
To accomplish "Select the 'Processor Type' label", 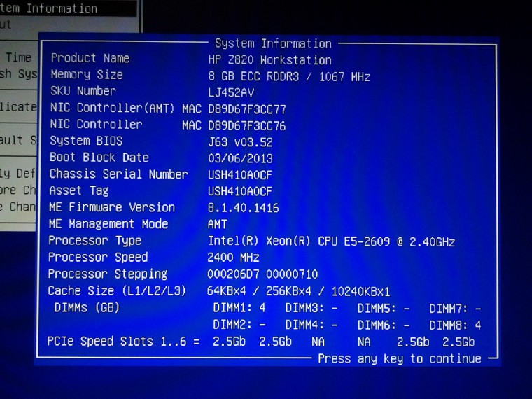I will (x=95, y=241).
